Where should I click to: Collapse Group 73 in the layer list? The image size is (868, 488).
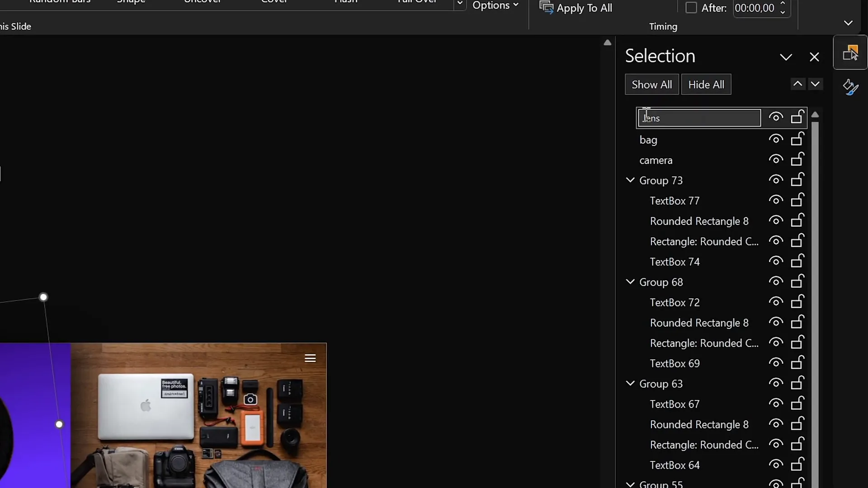pos(630,180)
